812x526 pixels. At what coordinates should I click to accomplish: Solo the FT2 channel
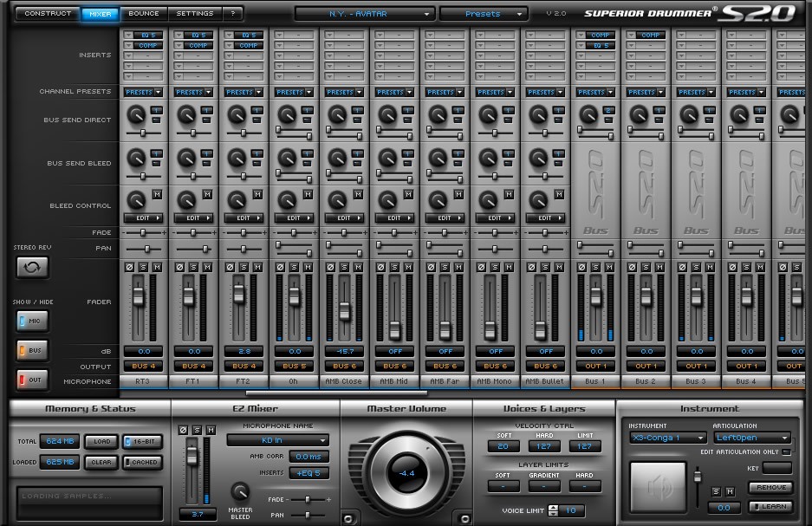pos(244,267)
